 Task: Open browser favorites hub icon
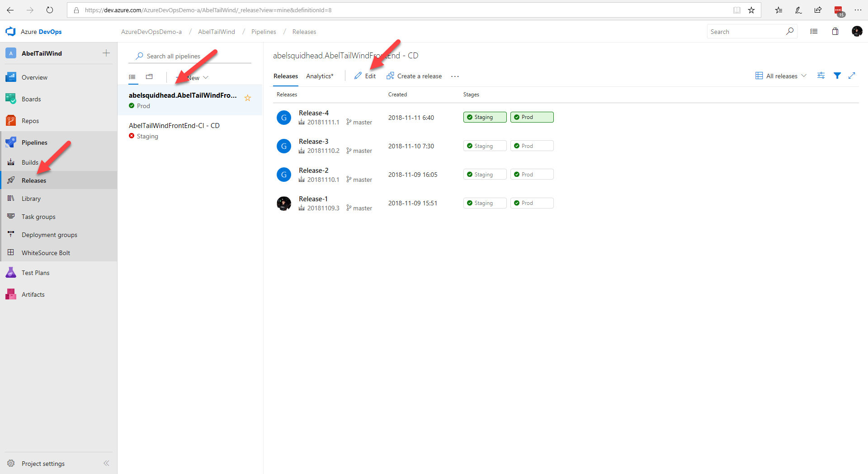click(x=778, y=10)
